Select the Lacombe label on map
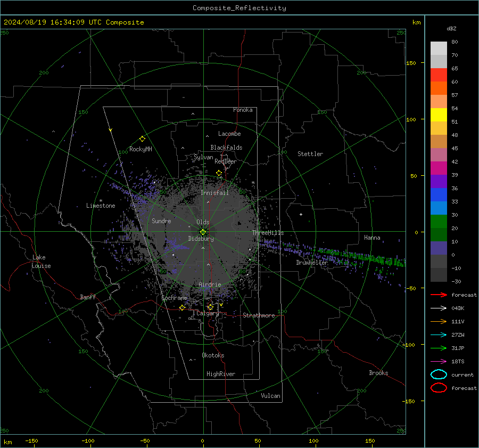The image size is (479, 448). point(229,134)
